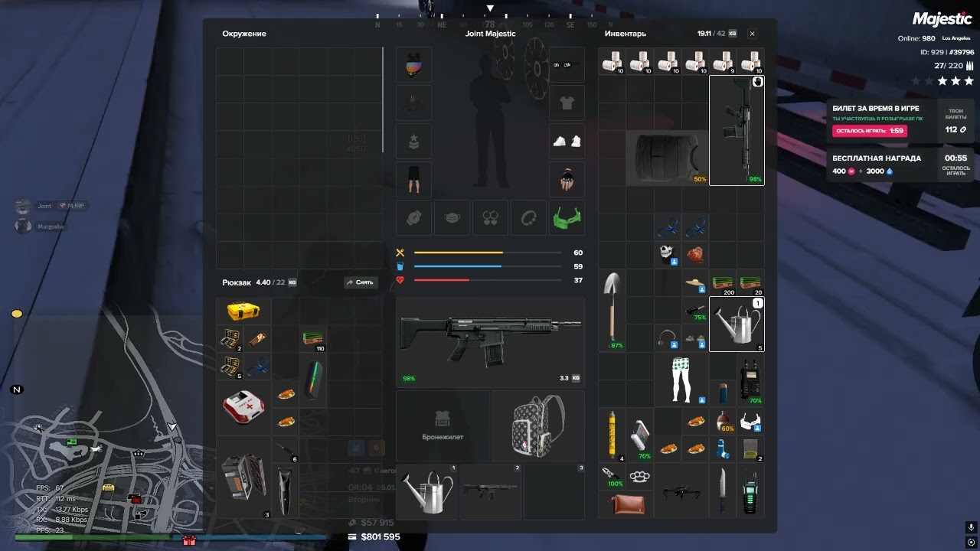The image size is (980, 551).
Task: Click the Окружение section header
Action: click(244, 34)
